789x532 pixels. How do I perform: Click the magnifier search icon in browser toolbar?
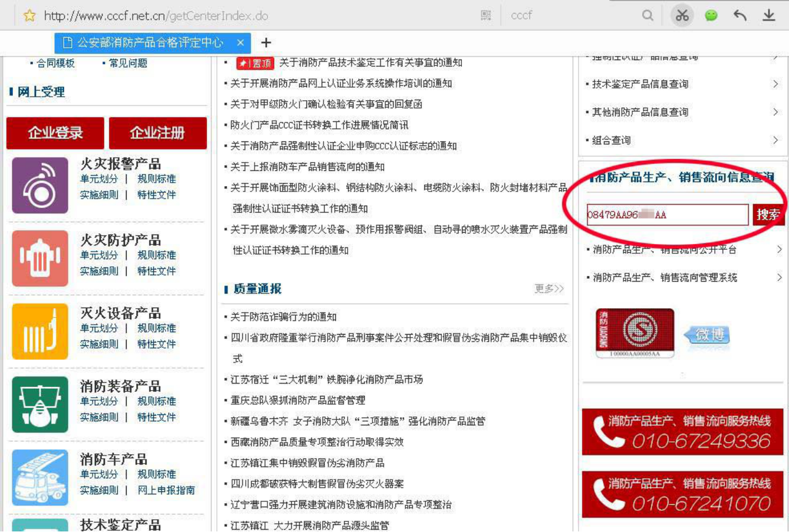pos(648,15)
